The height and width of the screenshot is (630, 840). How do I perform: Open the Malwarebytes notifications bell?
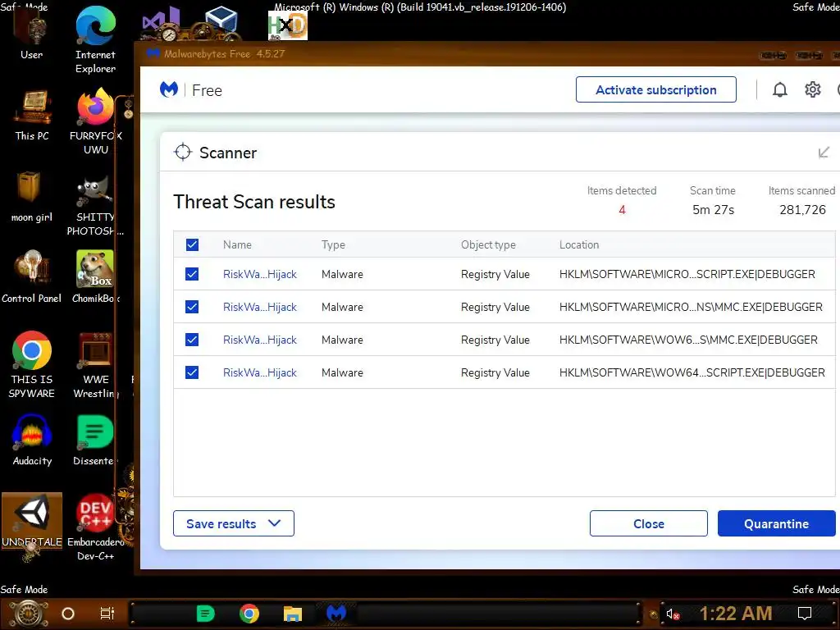pos(780,90)
